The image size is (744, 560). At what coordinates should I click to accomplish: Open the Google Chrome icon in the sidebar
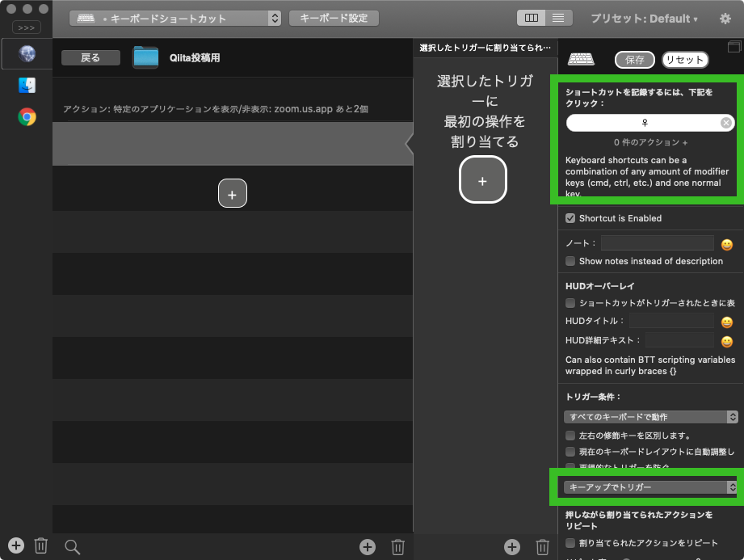pos(25,116)
